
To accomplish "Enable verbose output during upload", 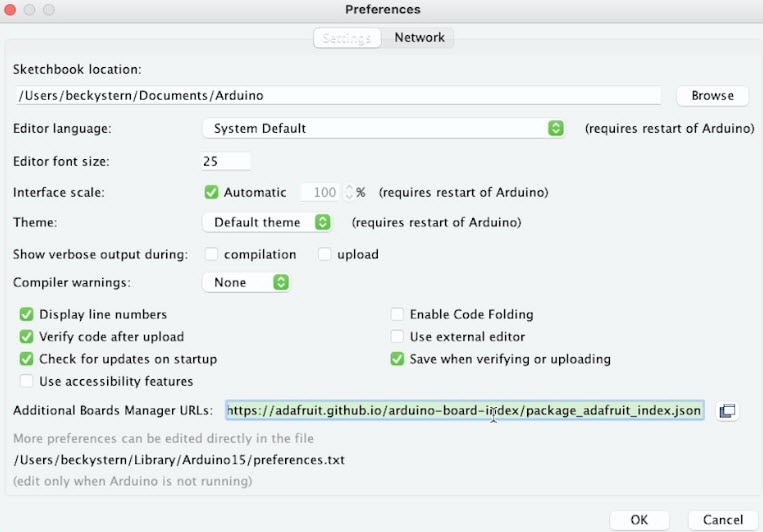I will point(324,254).
